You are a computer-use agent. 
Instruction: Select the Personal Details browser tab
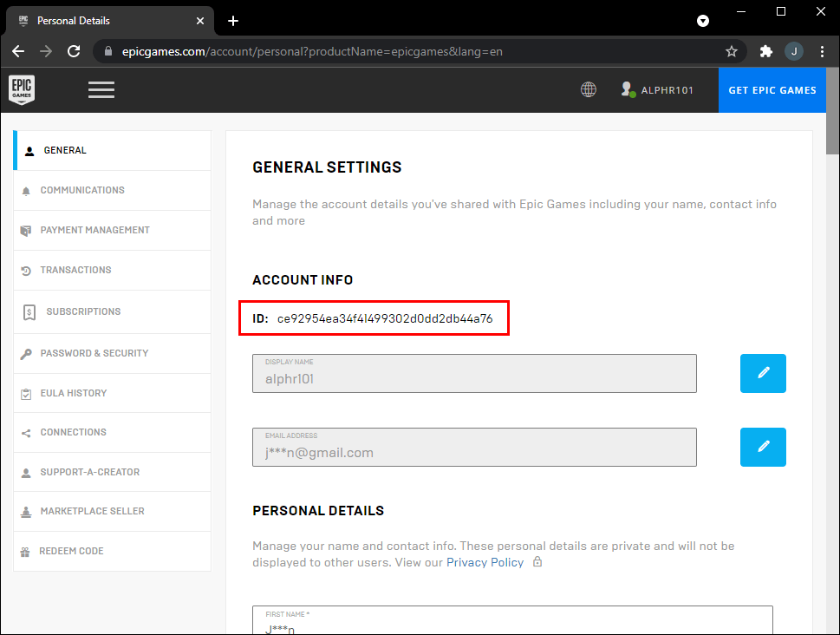110,21
